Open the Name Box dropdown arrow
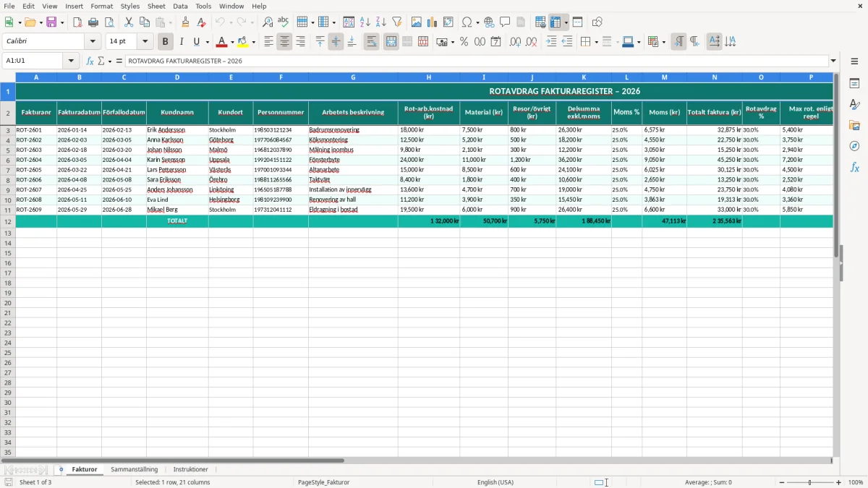 click(71, 61)
